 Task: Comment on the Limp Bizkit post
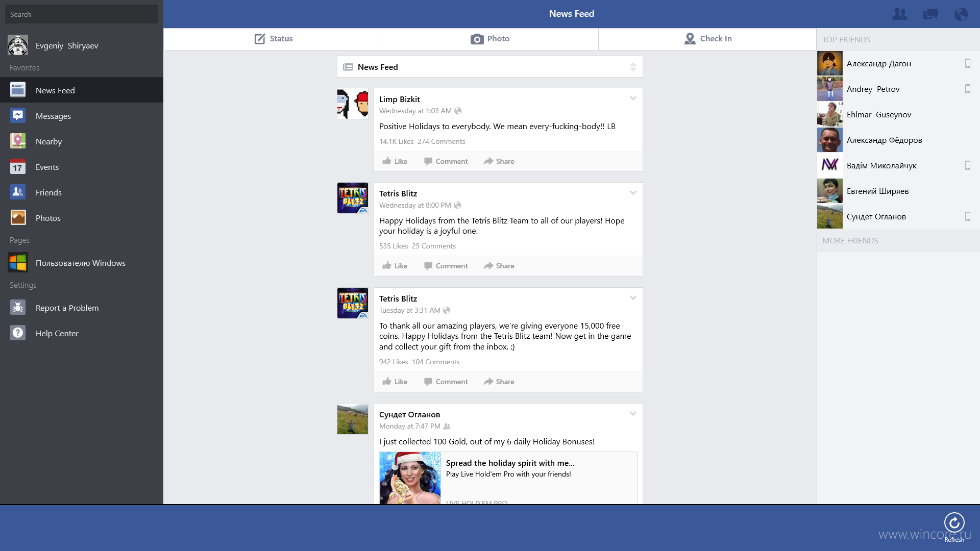pos(446,161)
